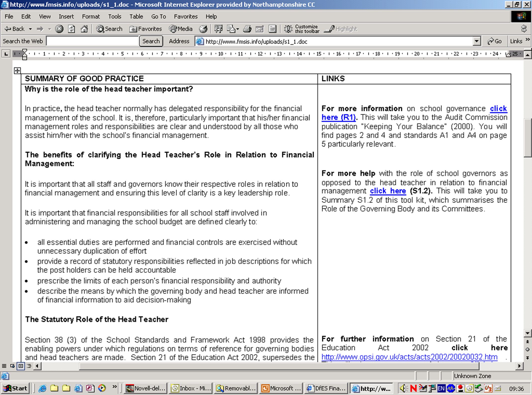
Task: Switch to Outline view
Action: click(29, 366)
